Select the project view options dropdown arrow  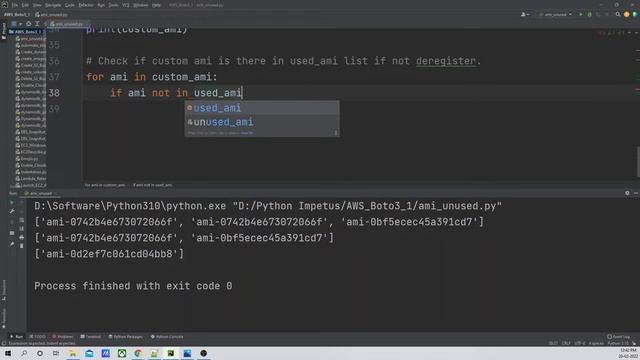click(x=20, y=24)
